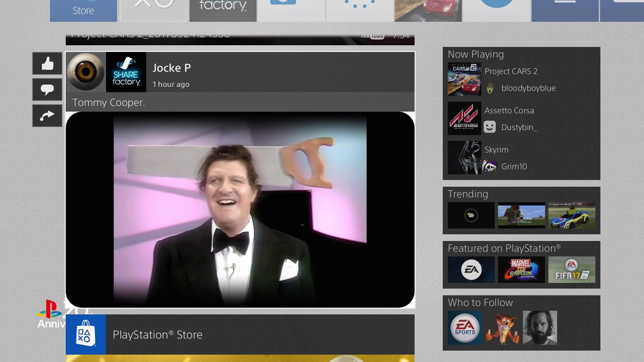Share the post using the arrow icon

click(47, 116)
